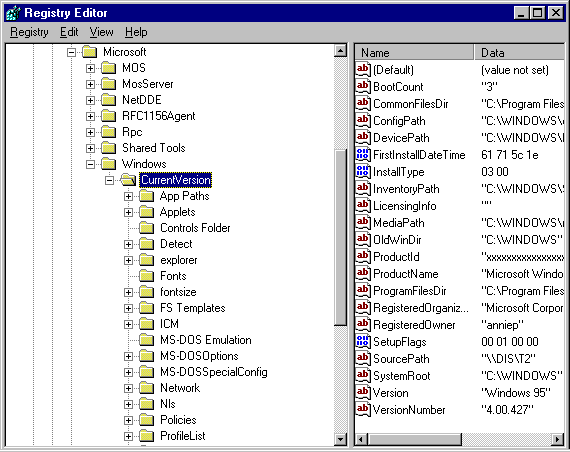The height and width of the screenshot is (452, 570).
Task: Select the Version value name
Action: pyautogui.click(x=391, y=393)
